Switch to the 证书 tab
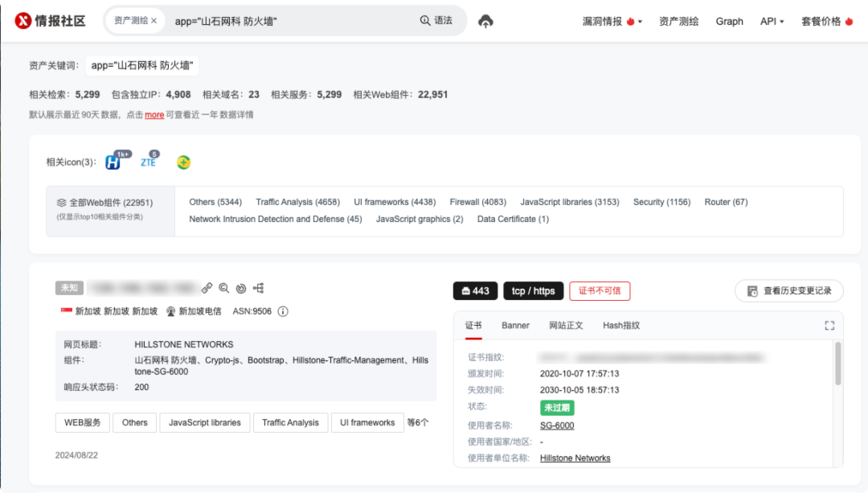The height and width of the screenshot is (493, 868). coord(473,326)
